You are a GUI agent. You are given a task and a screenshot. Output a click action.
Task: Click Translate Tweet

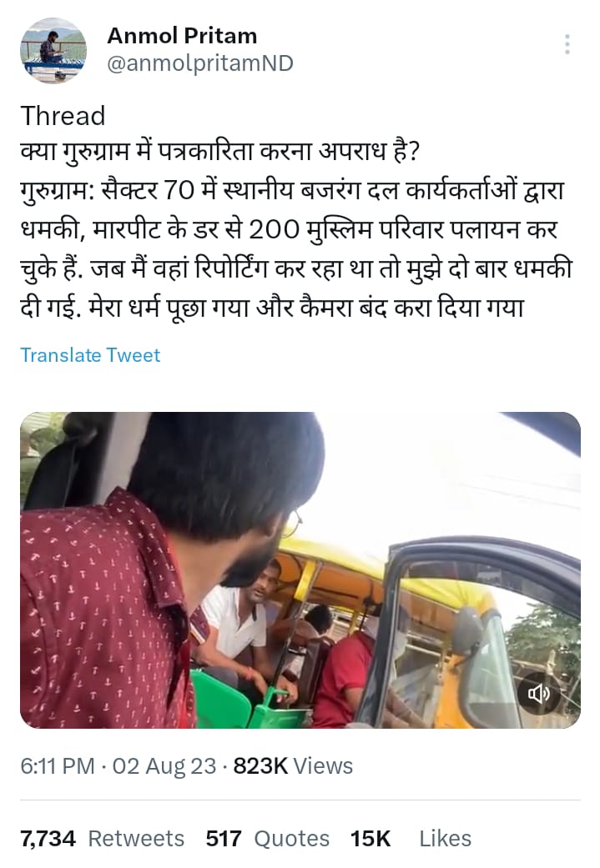point(90,355)
